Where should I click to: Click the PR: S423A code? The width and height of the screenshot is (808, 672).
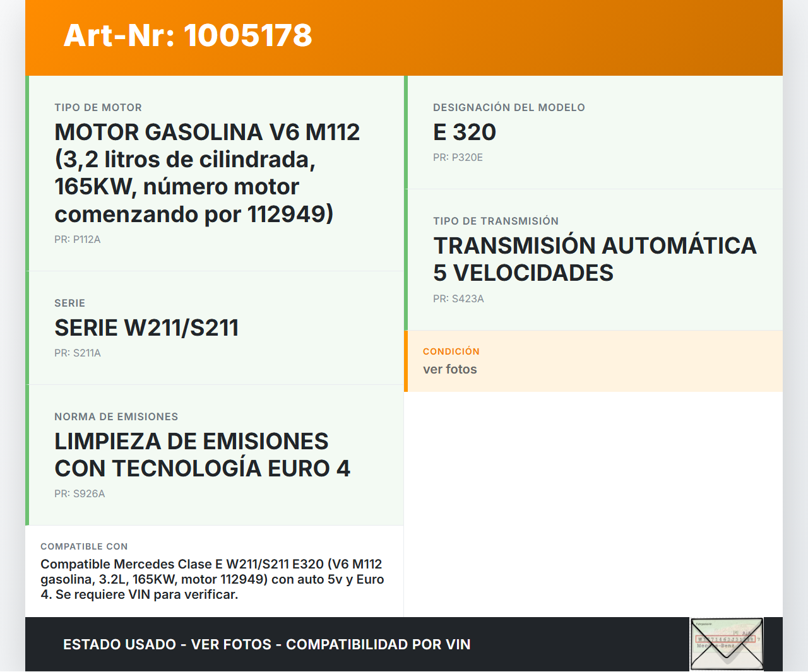[458, 299]
